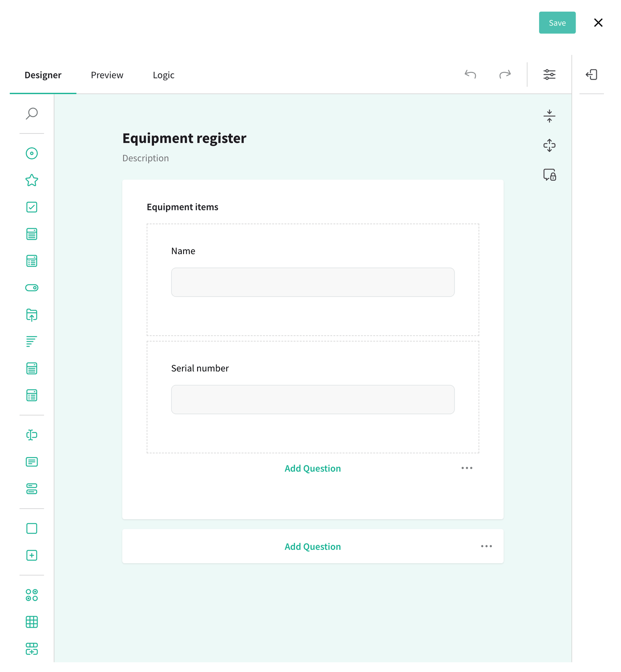Expand all elements on design surface
This screenshot has height=672, width=621.
[x=549, y=145]
